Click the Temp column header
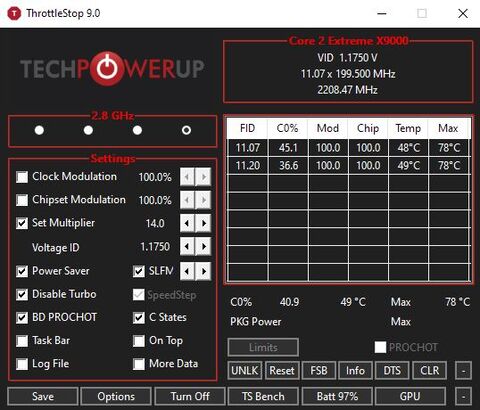The width and height of the screenshot is (480, 410). pyautogui.click(x=408, y=128)
